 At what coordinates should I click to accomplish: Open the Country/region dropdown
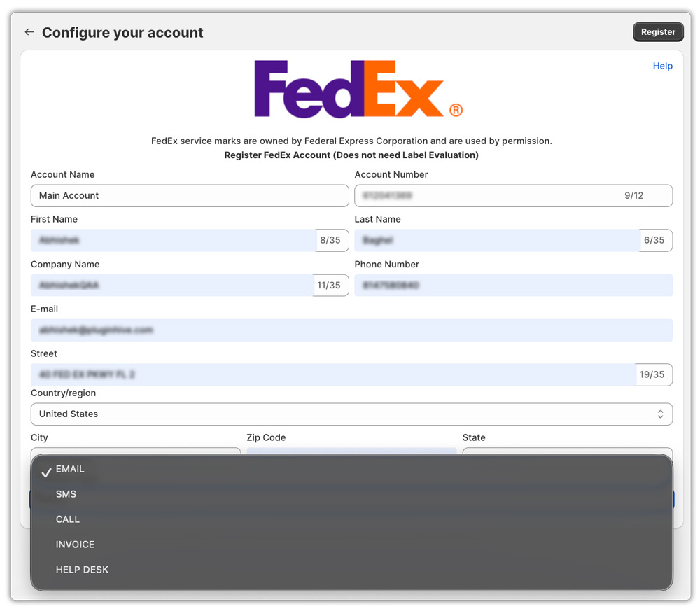pos(350,414)
